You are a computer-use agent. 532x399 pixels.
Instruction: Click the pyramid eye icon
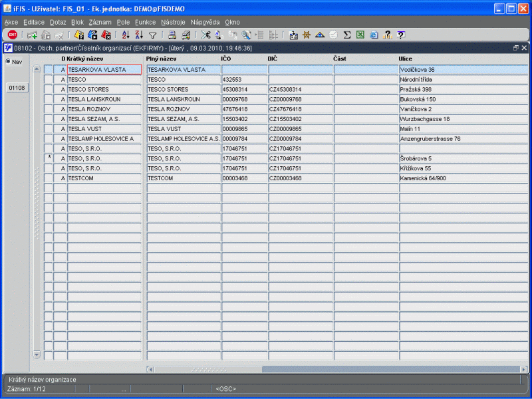click(x=320, y=35)
